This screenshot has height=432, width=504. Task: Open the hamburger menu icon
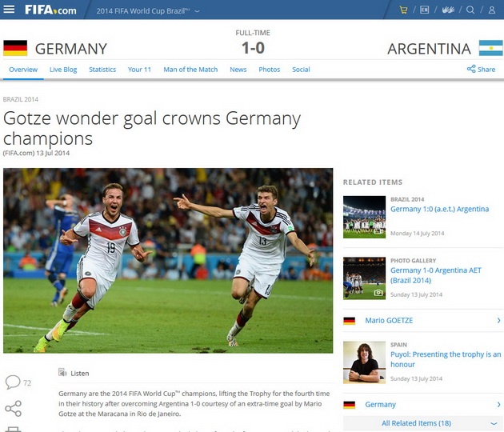pos(9,10)
